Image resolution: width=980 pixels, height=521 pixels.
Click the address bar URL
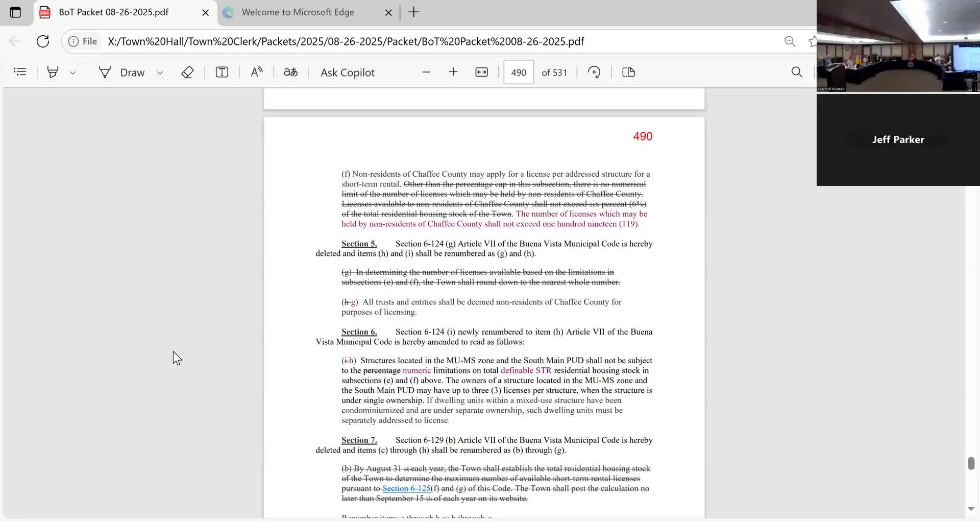point(346,41)
